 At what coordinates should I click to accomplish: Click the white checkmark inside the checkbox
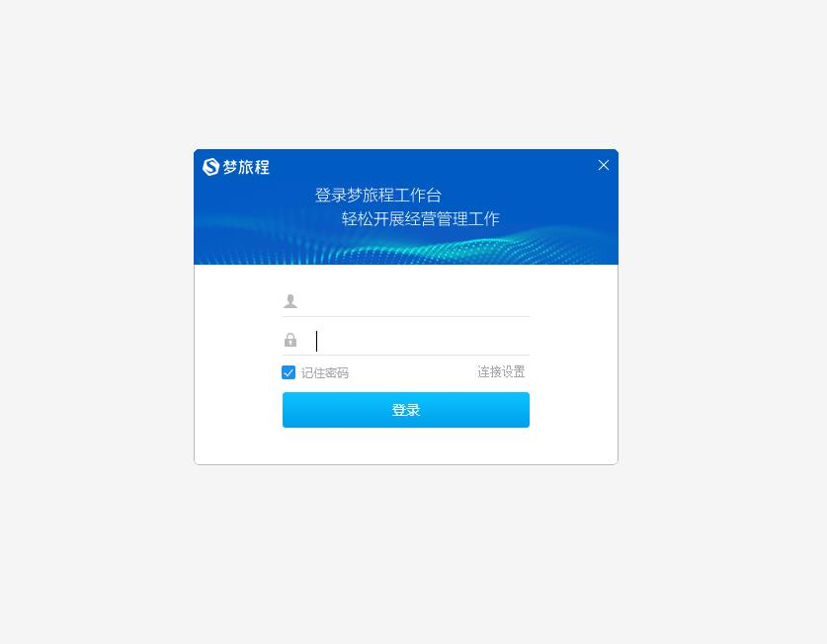[x=289, y=373]
